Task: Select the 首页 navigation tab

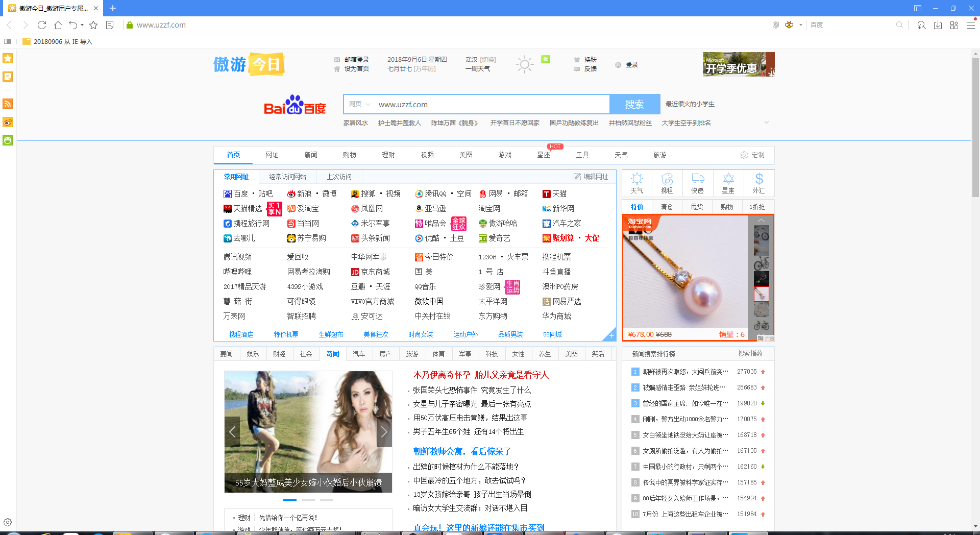Action: (x=233, y=155)
